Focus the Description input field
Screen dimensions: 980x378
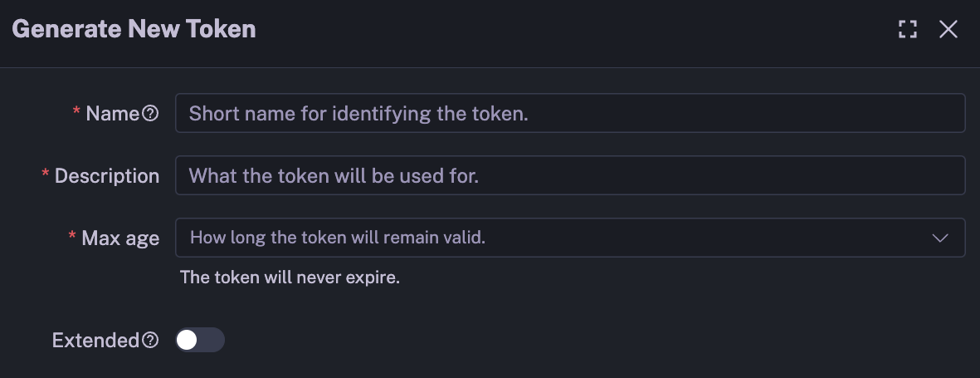tap(569, 176)
